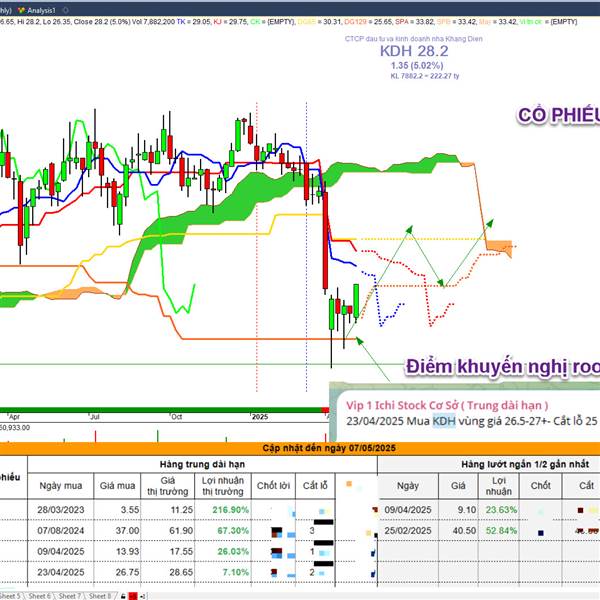Image resolution: width=600 pixels, height=600 pixels.
Task: Click the Apr label on time axis
Action: [x=14, y=417]
